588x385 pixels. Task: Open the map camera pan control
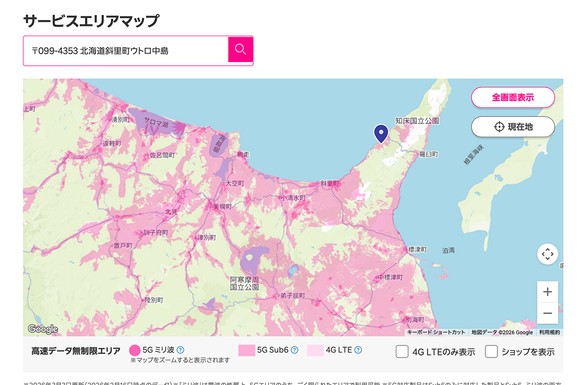[548, 254]
